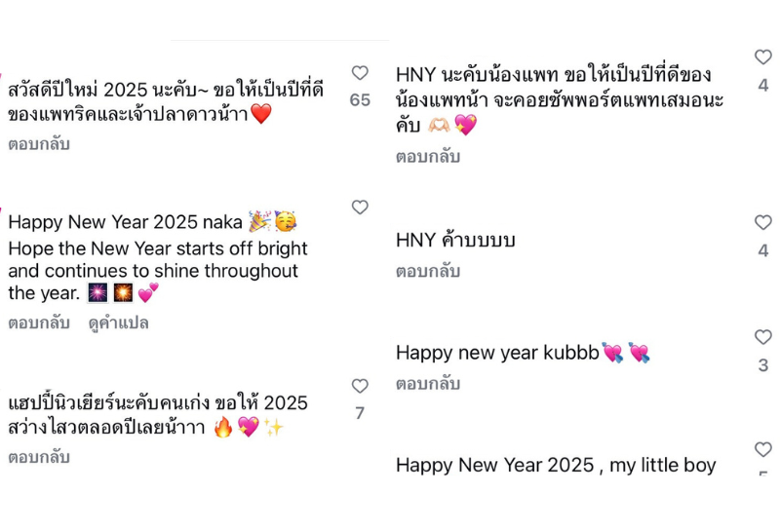
Task: Reply to the 'สวัสดีปีใหม่ 2025 นะคับ' comment
Action: [x=39, y=144]
